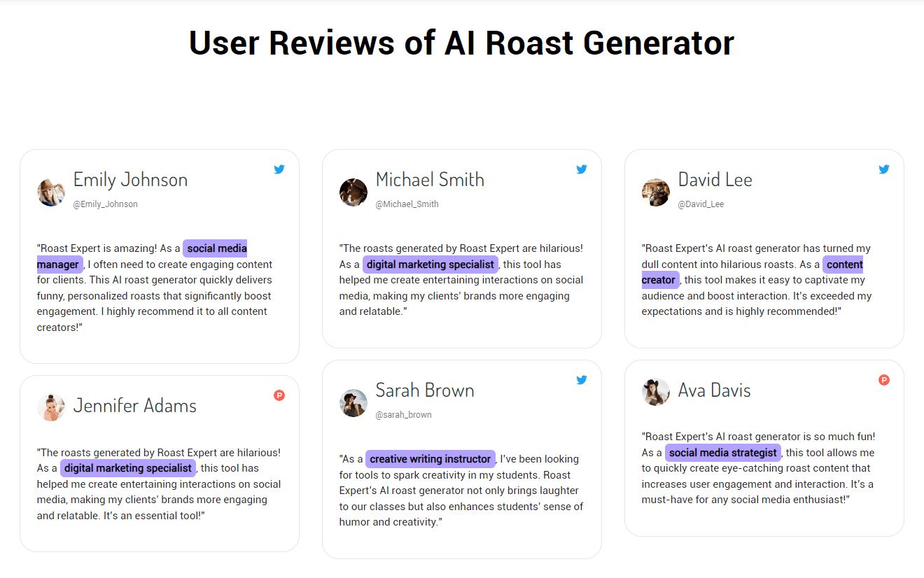Click the Twitter icon on Sarah Brown's review

point(582,379)
